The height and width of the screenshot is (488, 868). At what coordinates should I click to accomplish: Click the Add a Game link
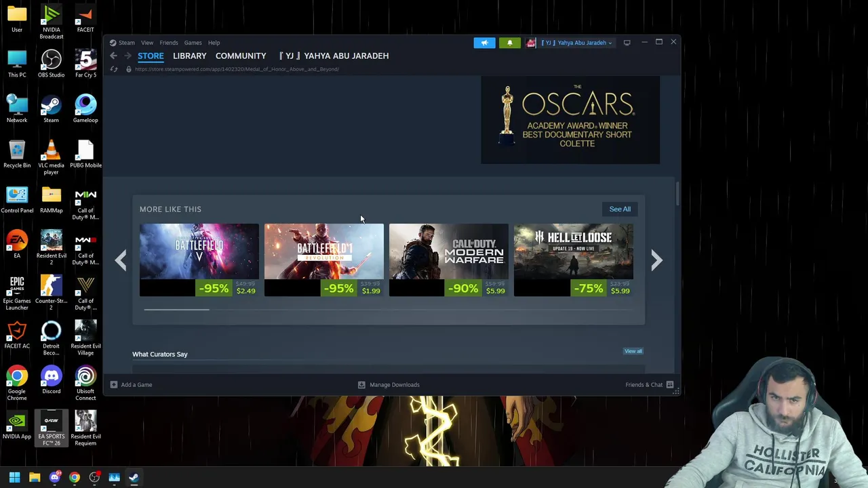click(x=136, y=384)
